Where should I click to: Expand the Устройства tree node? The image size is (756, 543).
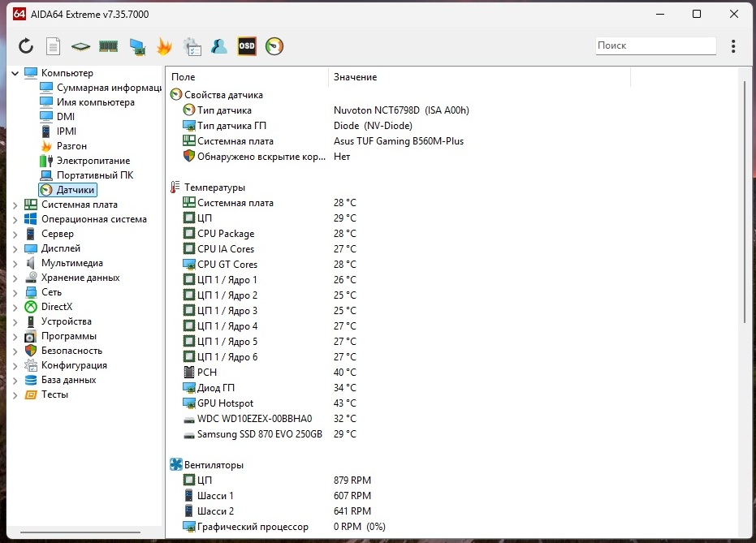coord(15,322)
